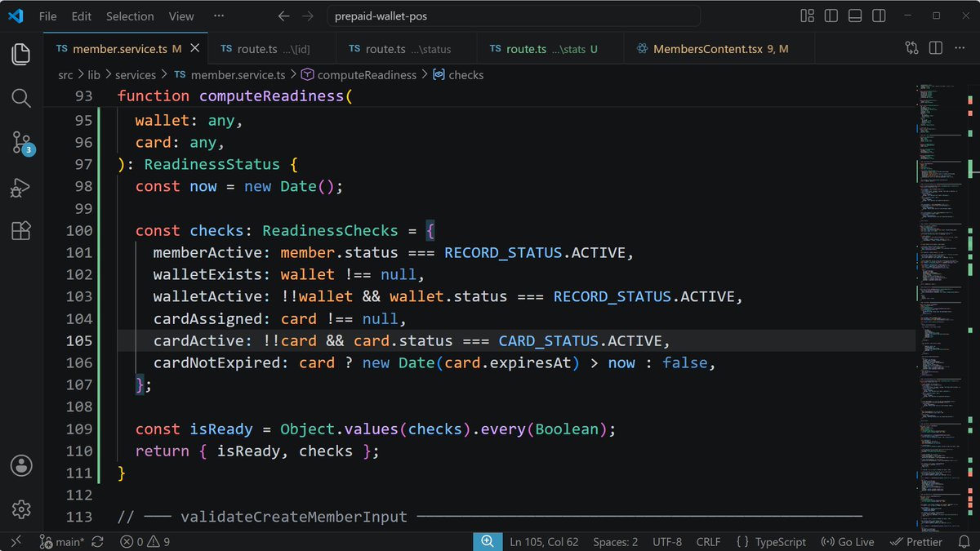Viewport: 980px width, 551px height.
Task: Click Ln 105, Col 62 to go to line
Action: (542, 541)
